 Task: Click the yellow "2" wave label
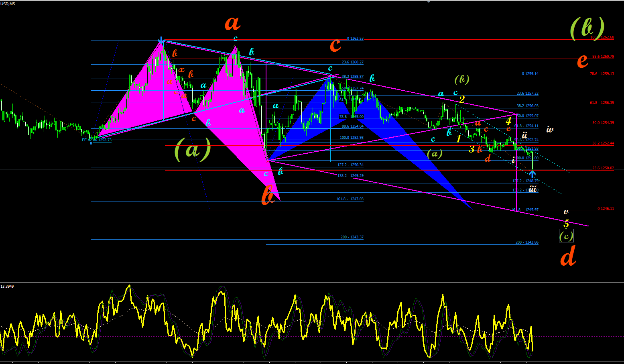[462, 99]
